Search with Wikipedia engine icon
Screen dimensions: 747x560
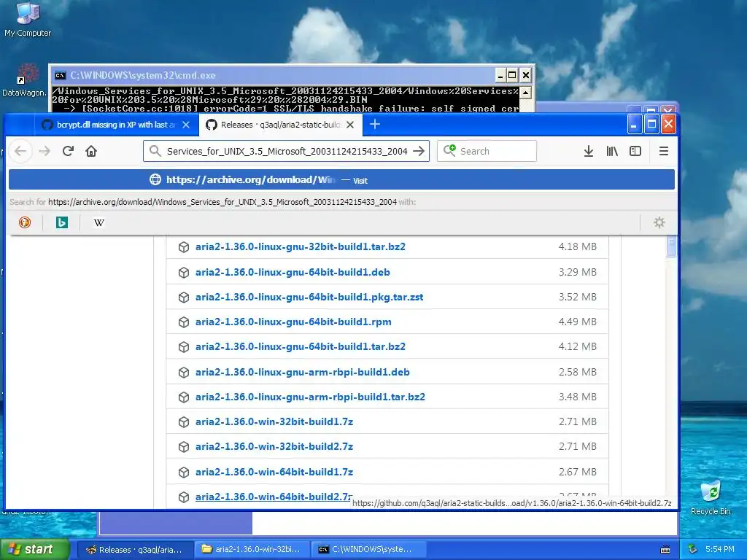tap(99, 222)
